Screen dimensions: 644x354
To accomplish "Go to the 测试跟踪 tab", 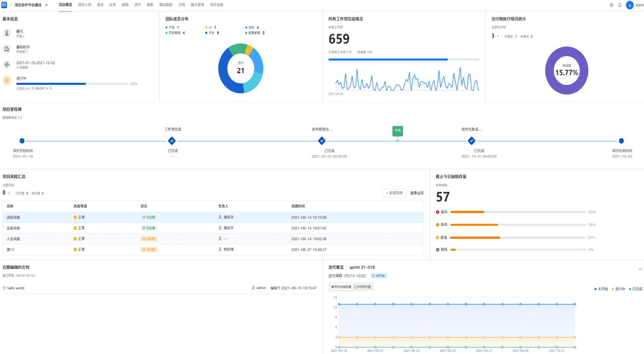I will 166,5.
